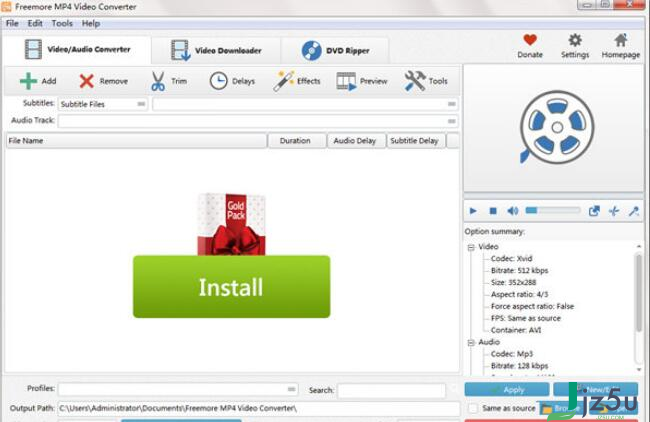Click the Donate heart icon
This screenshot has height=422, width=650.
530,40
